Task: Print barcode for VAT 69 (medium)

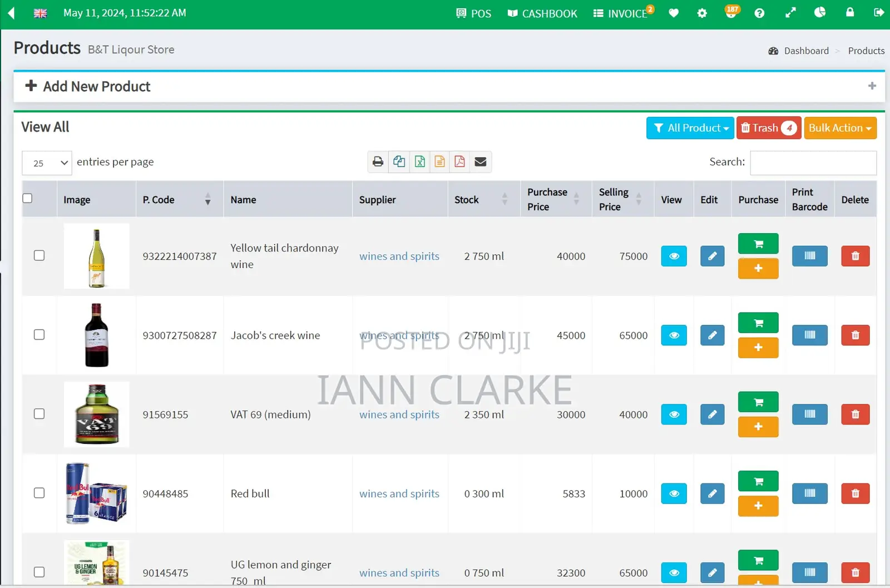Action: [x=809, y=414]
